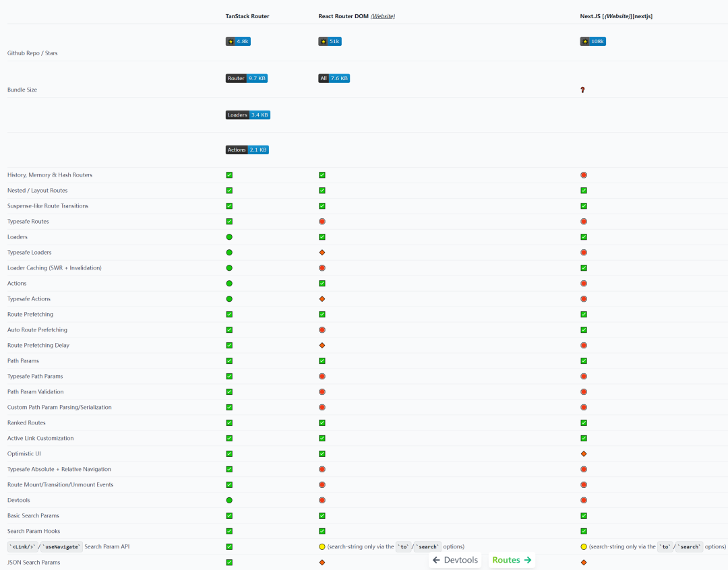Click TanStack checkmark for Search Param Hooks
728x570 pixels.
(x=229, y=531)
